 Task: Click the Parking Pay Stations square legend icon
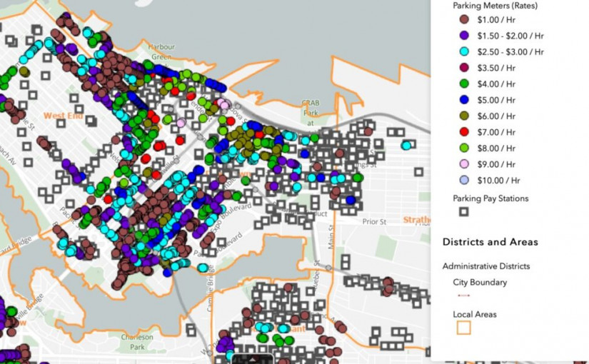click(x=464, y=212)
